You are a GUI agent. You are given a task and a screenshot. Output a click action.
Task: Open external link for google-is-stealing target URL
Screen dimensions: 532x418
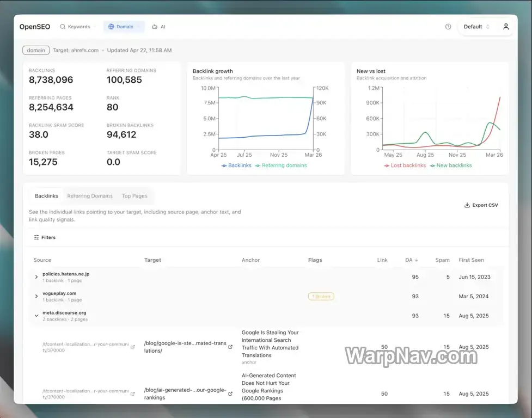pyautogui.click(x=230, y=347)
